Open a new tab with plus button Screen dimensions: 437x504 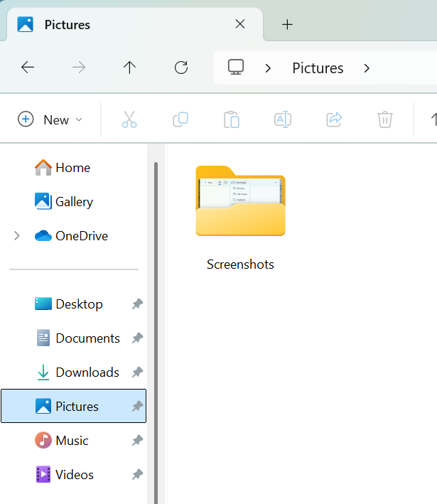[x=287, y=25]
